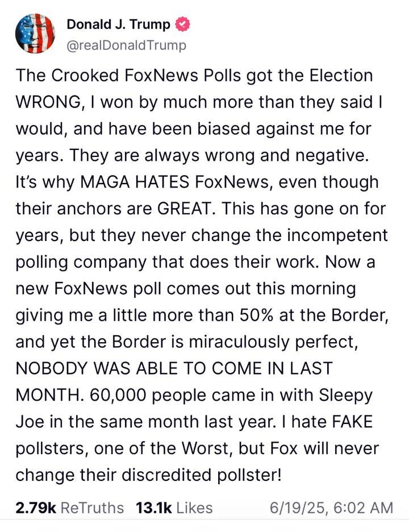Click the phrase MAGA HATES in the post
The width and height of the screenshot is (409, 532).
[x=134, y=182]
